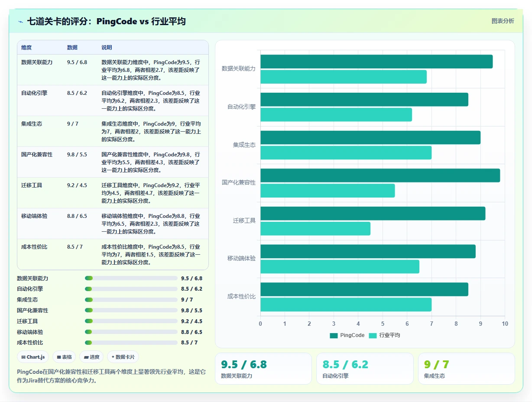Select the Chart.js tag chip
The width and height of the screenshot is (532, 402).
pyautogui.click(x=33, y=357)
